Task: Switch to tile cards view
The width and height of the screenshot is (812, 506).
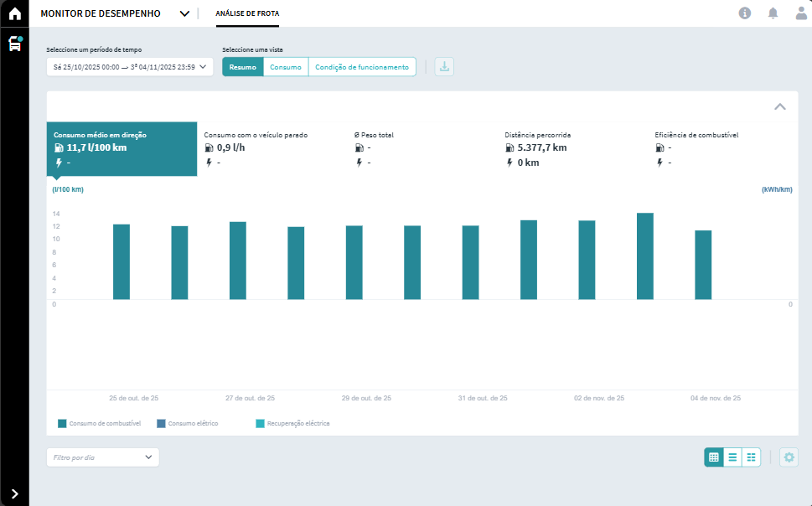Action: (x=752, y=457)
